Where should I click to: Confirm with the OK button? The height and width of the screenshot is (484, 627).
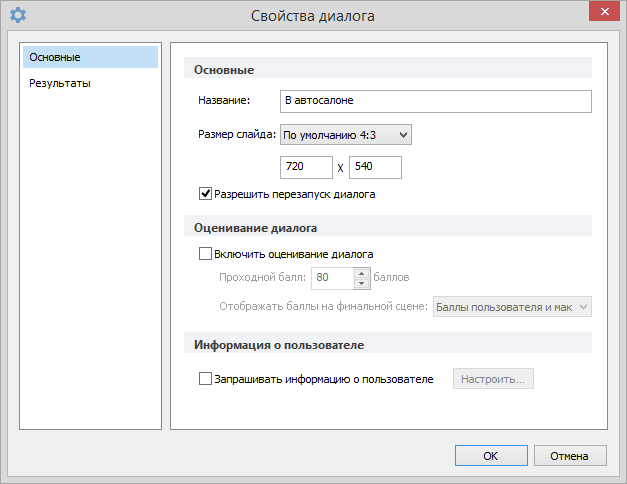pos(491,456)
